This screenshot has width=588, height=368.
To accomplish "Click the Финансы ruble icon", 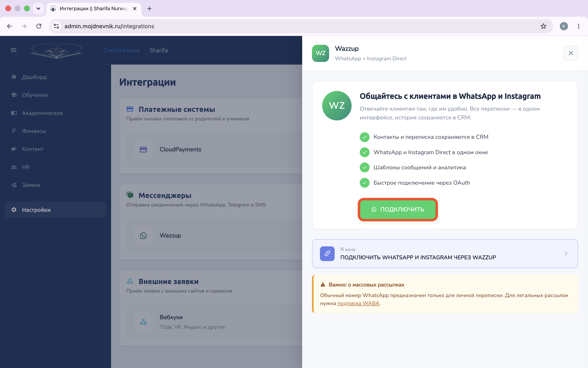I will [x=14, y=131].
